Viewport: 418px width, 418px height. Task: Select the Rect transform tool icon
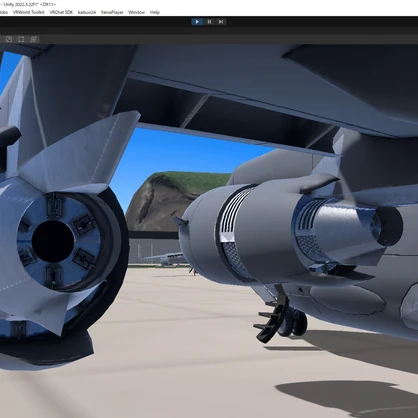coord(21,39)
